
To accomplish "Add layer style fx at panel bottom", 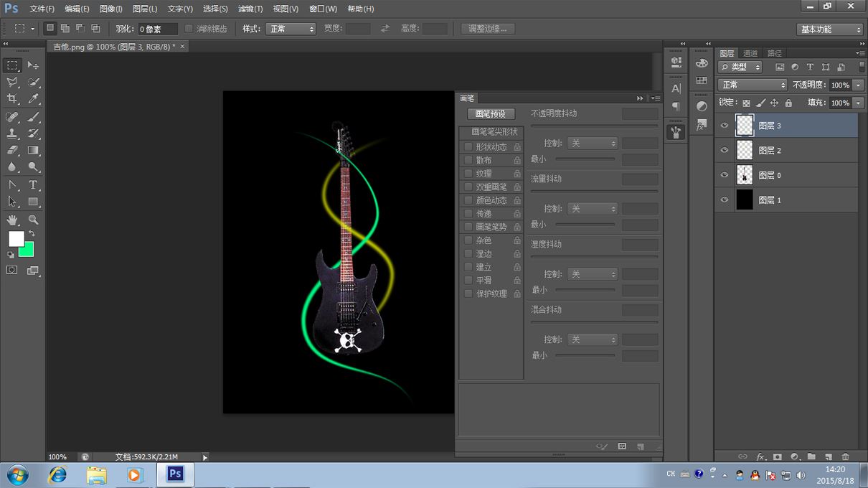I will (x=760, y=456).
